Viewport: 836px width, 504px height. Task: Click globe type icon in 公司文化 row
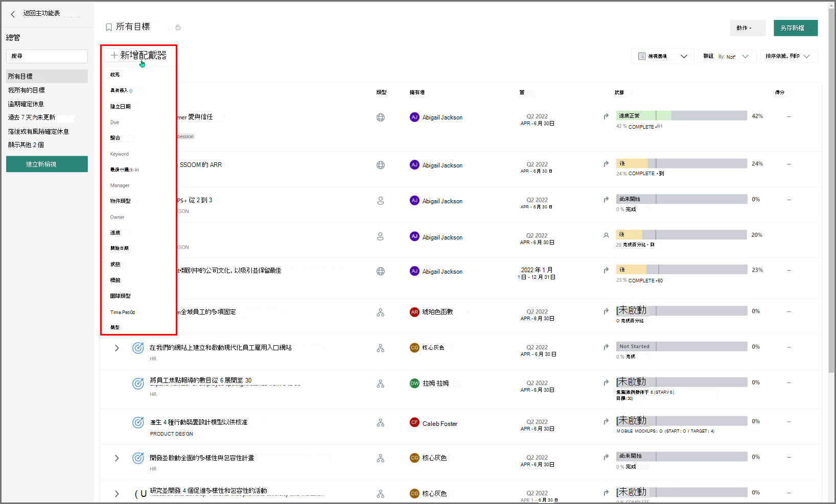point(381,271)
